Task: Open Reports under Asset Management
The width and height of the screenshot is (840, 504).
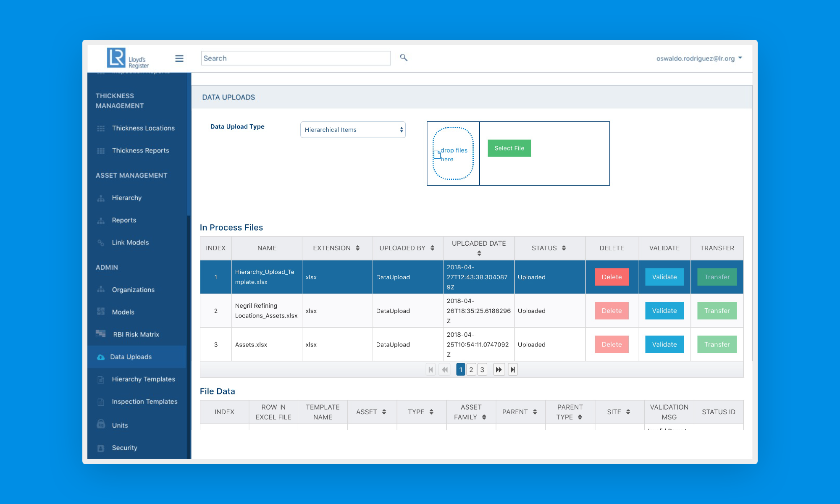Action: pos(124,220)
